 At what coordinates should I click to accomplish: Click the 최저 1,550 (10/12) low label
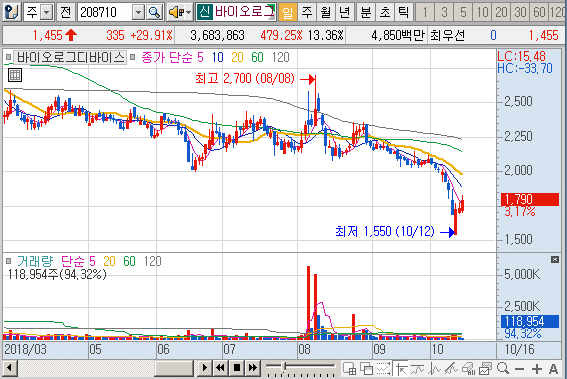[x=384, y=231]
